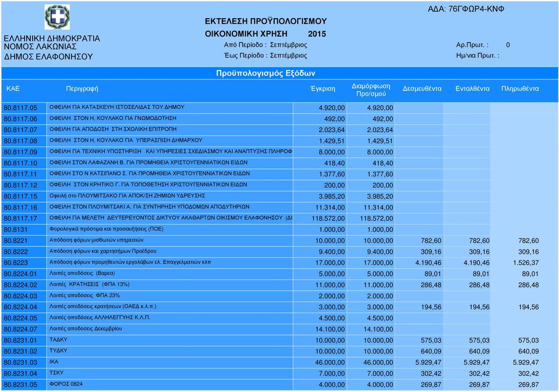Click the Greek coat of arms emblem

(x=57, y=17)
